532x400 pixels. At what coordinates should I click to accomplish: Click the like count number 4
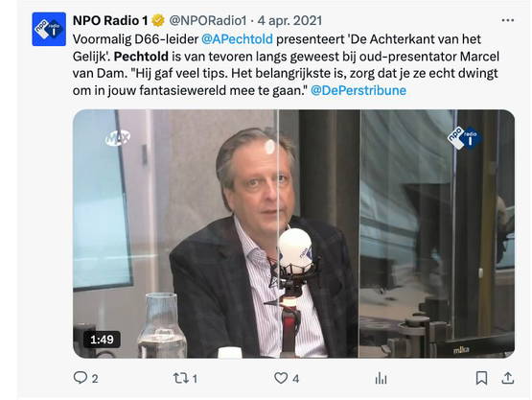tap(296, 378)
